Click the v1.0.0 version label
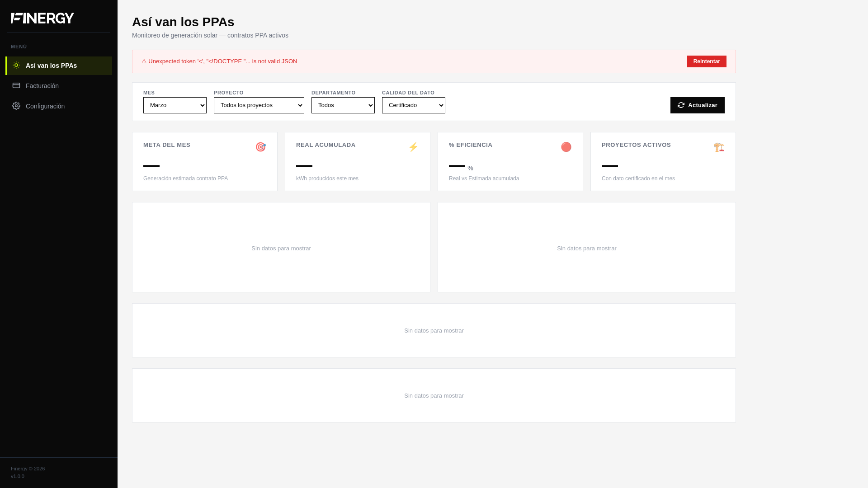The height and width of the screenshot is (488, 868). (18, 476)
